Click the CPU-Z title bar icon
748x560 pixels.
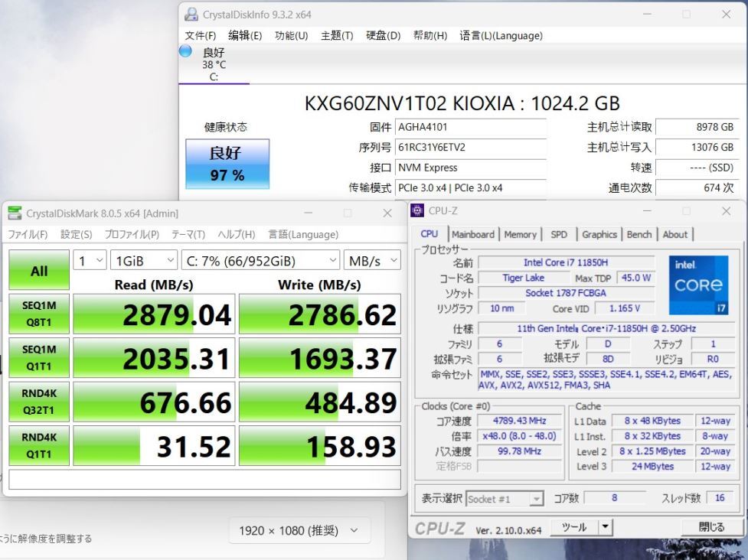417,210
